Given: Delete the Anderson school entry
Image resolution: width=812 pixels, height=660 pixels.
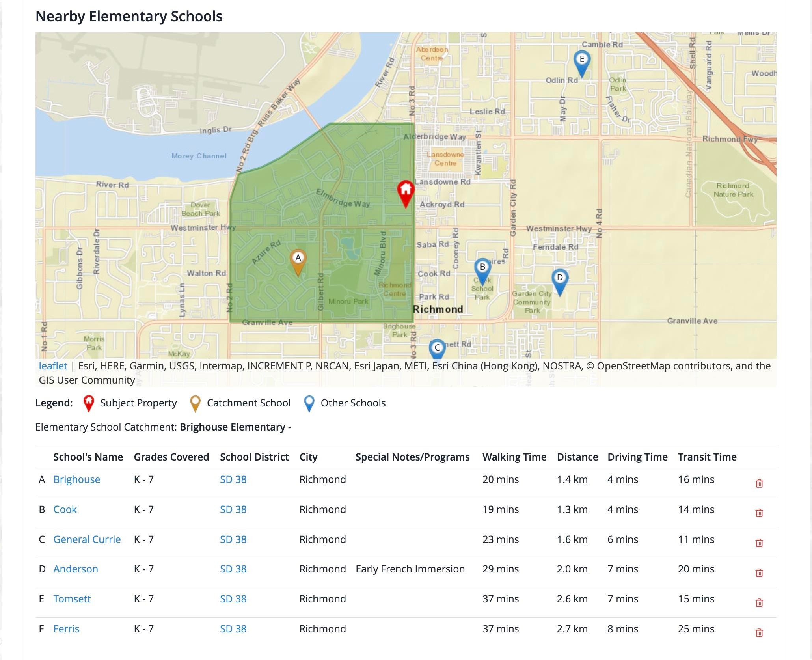Looking at the screenshot, I should coord(759,573).
